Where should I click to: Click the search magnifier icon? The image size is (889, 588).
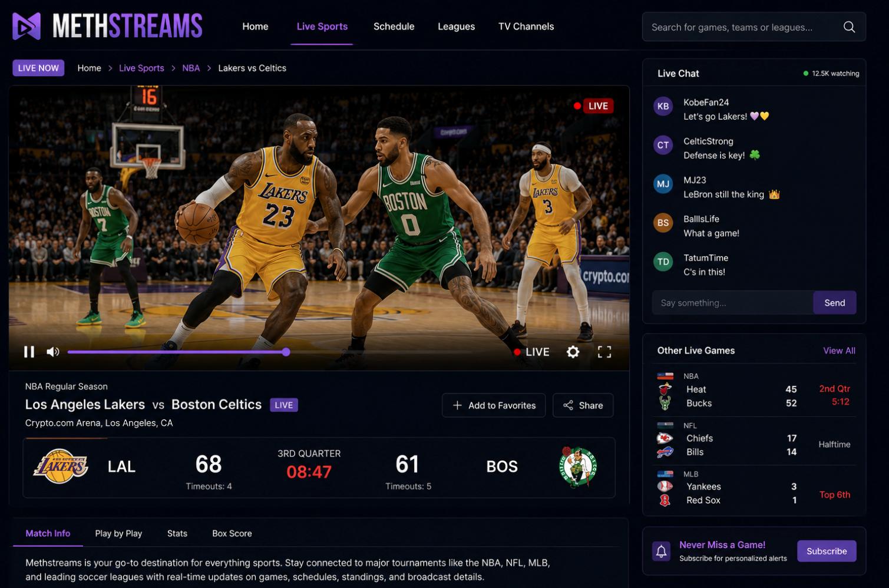click(849, 27)
